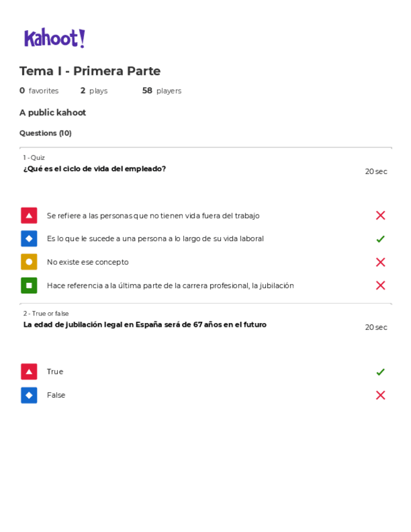Click the red triangle icon for question 1
This screenshot has height=532, width=411.
29,215
